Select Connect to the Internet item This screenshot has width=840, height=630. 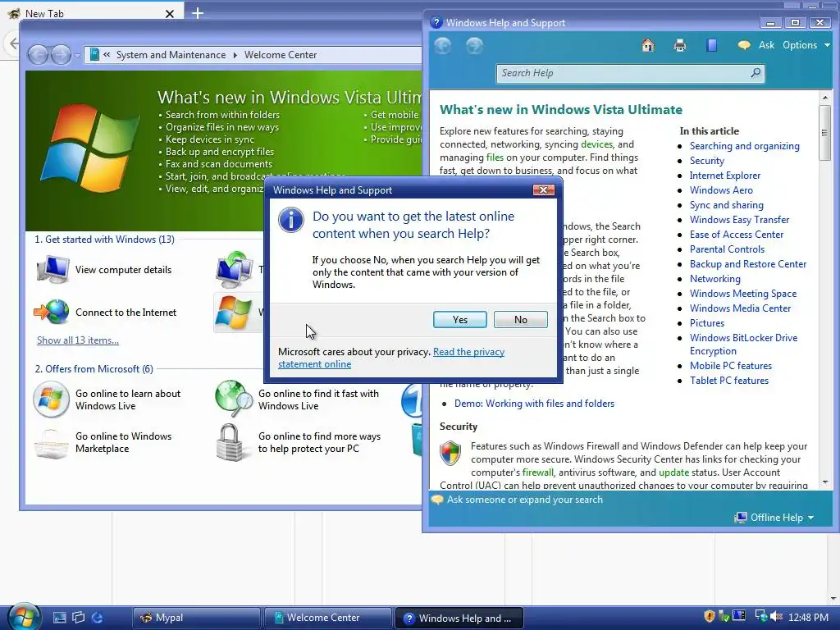point(106,313)
